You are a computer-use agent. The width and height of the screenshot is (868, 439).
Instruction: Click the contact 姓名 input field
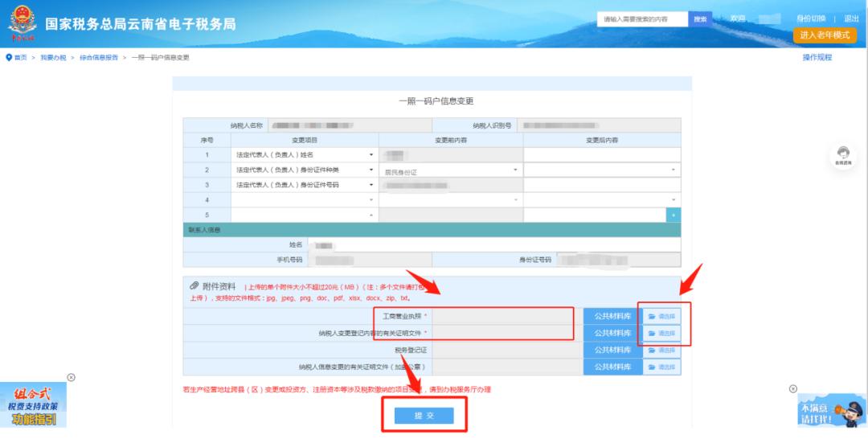tap(493, 244)
